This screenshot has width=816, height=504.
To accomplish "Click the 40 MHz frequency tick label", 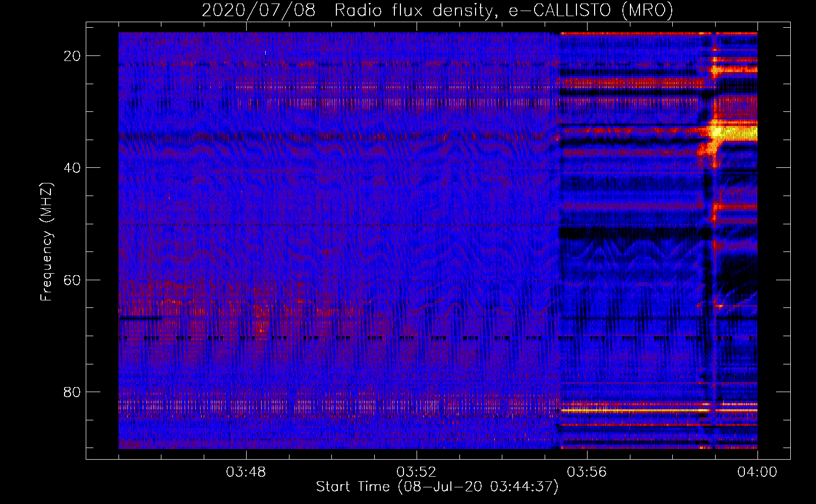I will point(72,168).
